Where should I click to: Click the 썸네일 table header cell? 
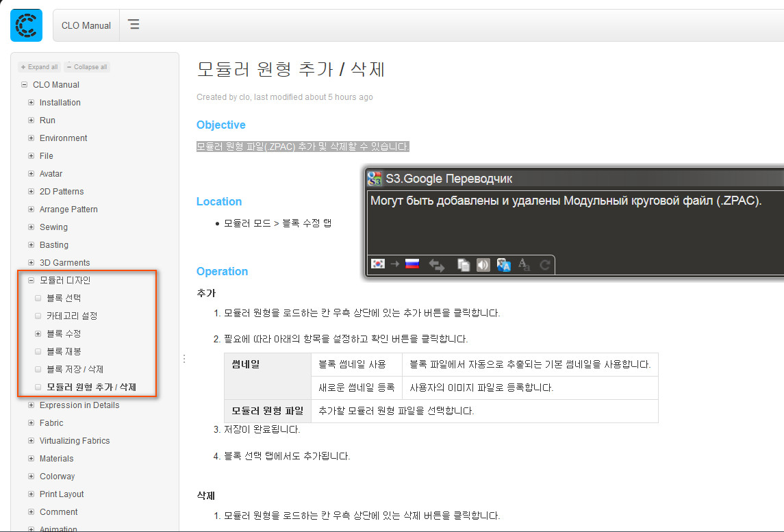pos(268,376)
